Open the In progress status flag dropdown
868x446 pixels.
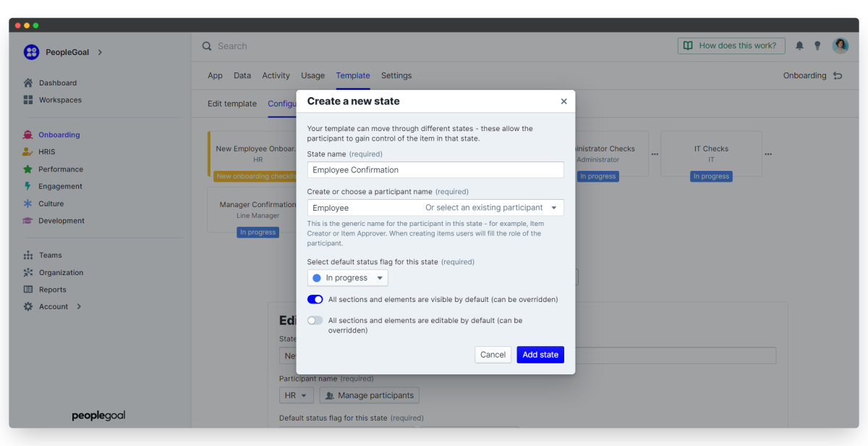click(348, 278)
